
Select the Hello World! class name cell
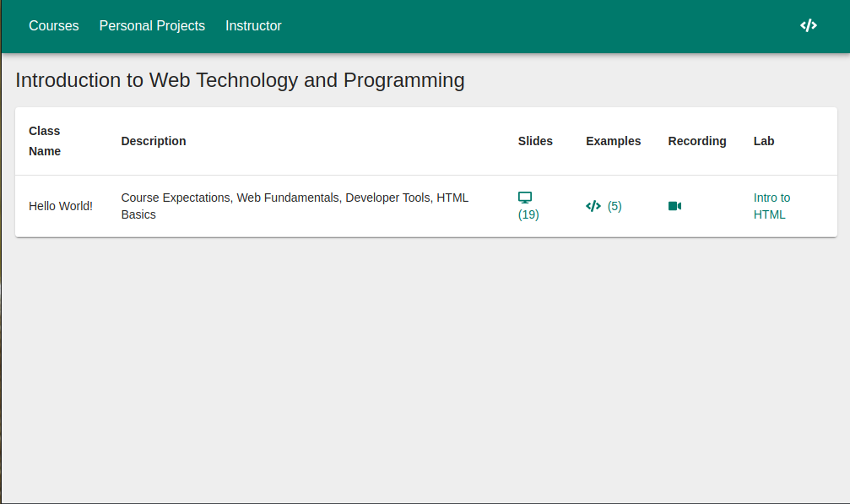tap(61, 206)
